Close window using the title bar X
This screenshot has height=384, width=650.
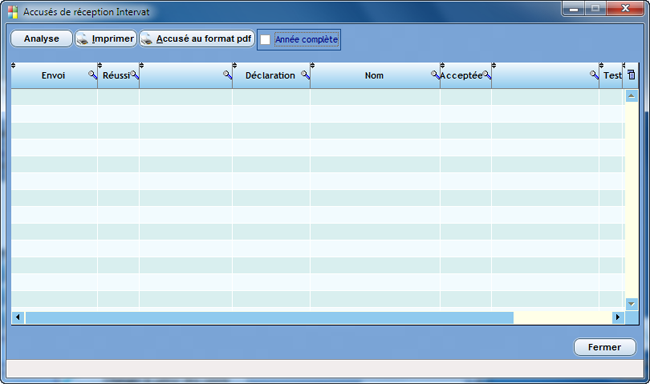coord(626,9)
